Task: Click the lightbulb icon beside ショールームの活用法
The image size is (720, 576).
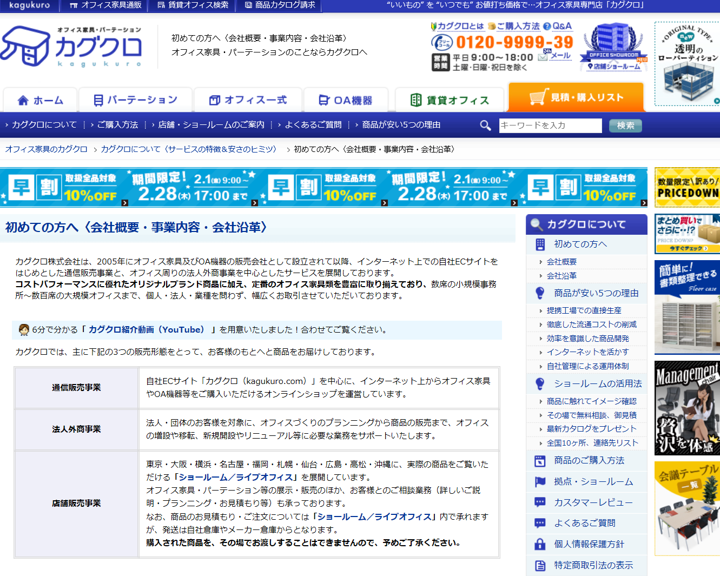Action: pyautogui.click(x=540, y=384)
